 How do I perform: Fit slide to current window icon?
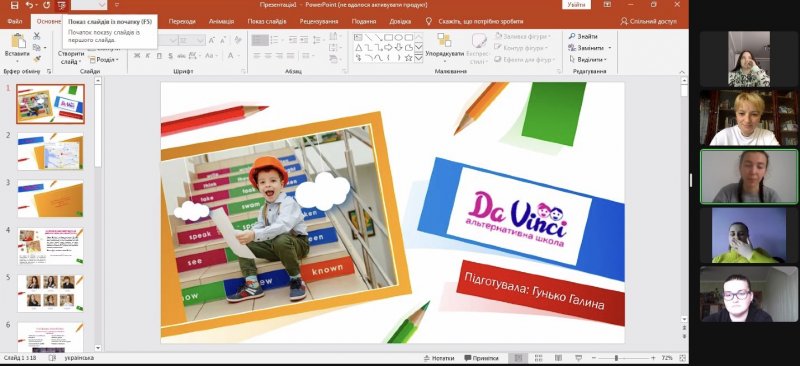click(x=682, y=358)
